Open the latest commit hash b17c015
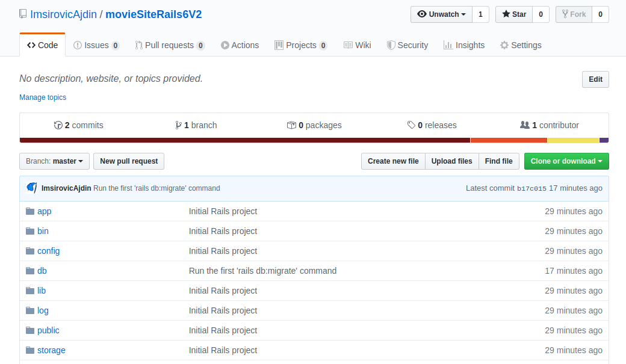Image resolution: width=626 pixels, height=364 pixels. pos(531,188)
